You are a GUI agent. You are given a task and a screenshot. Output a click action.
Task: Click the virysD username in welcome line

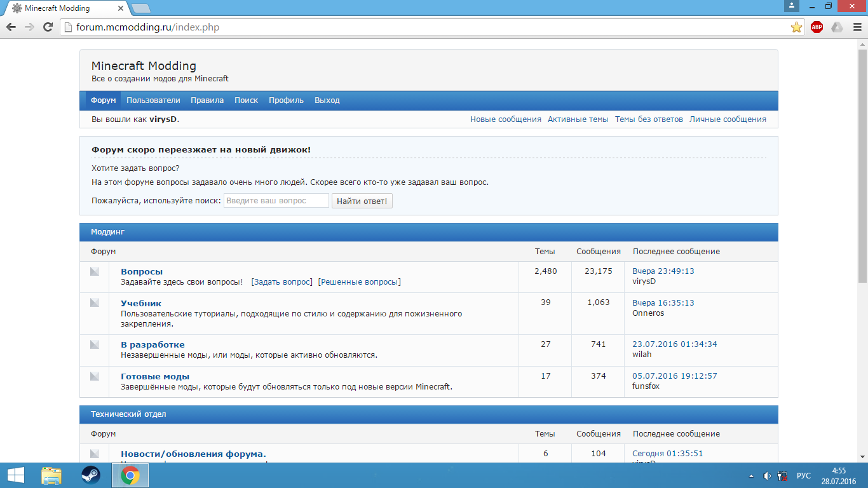pos(163,119)
